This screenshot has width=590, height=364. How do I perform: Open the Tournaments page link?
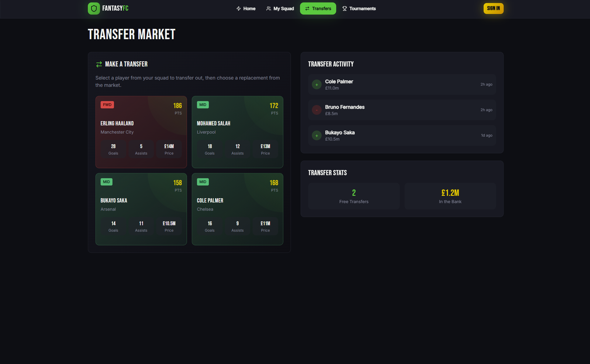click(x=359, y=9)
